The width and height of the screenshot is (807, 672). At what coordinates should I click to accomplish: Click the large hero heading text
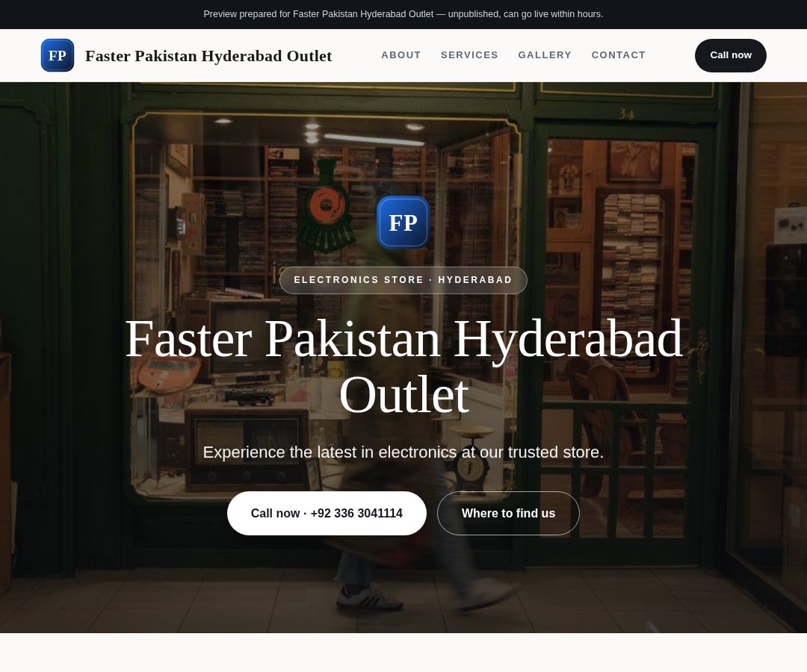(x=403, y=367)
